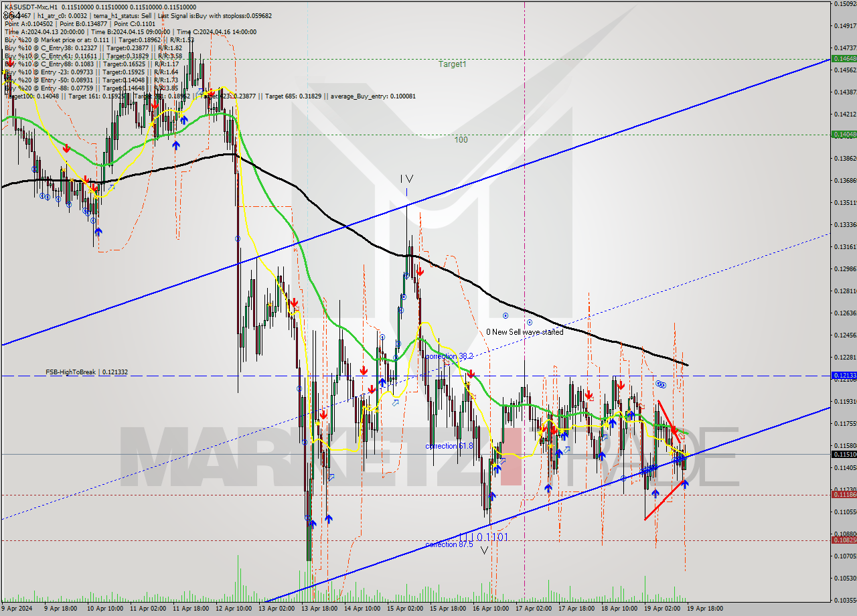The image size is (857, 616).
Task: Click the '17 Apr 18:00' time label
Action: point(577,609)
